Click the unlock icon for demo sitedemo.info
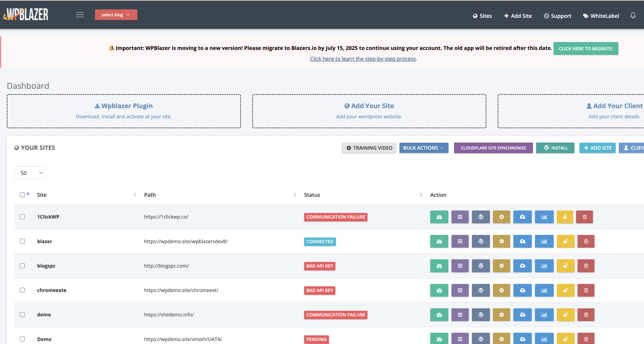 pyautogui.click(x=566, y=315)
